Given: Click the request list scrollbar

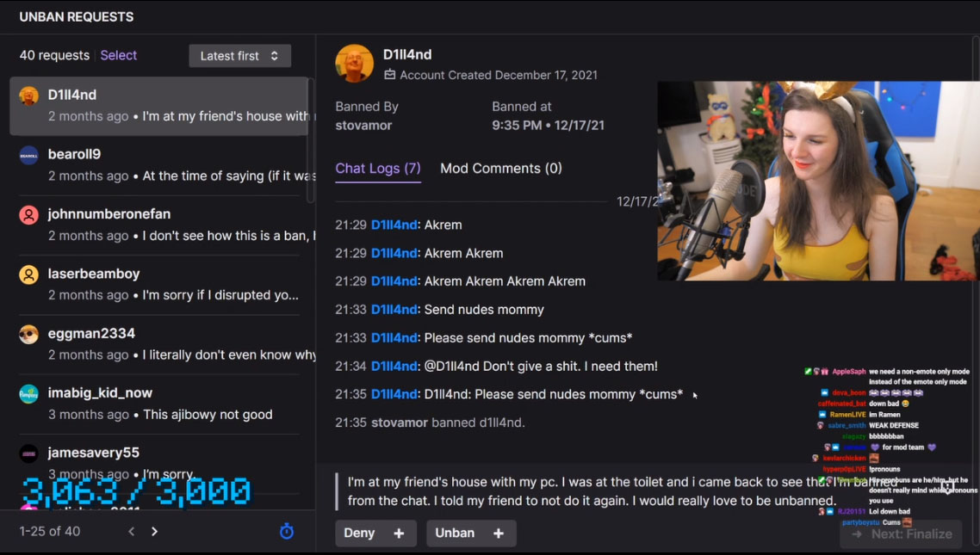Looking at the screenshot, I should (x=311, y=140).
